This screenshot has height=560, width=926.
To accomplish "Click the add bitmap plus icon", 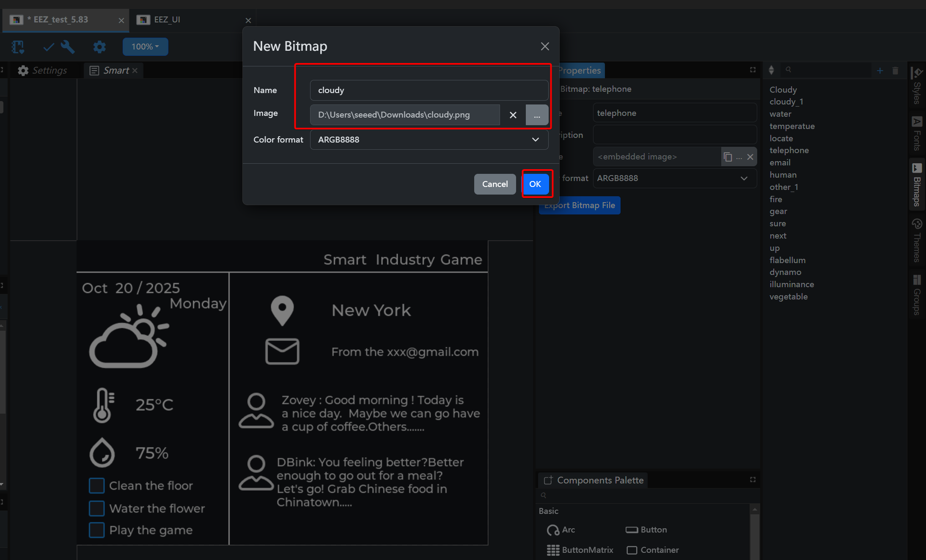I will (x=880, y=71).
